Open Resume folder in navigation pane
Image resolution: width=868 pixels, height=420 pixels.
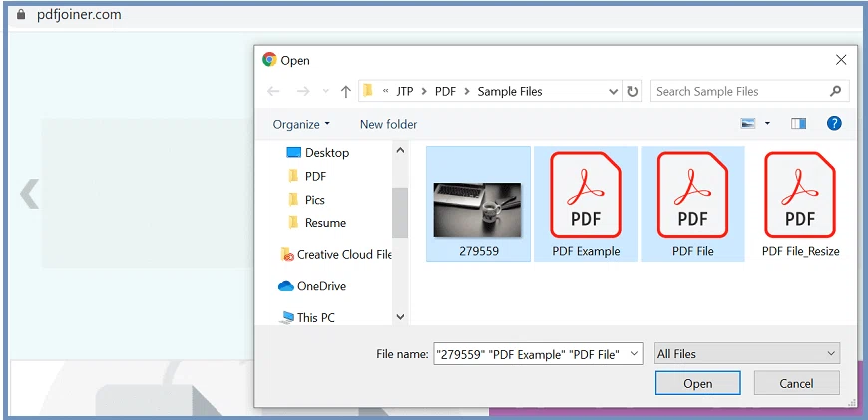pyautogui.click(x=317, y=223)
